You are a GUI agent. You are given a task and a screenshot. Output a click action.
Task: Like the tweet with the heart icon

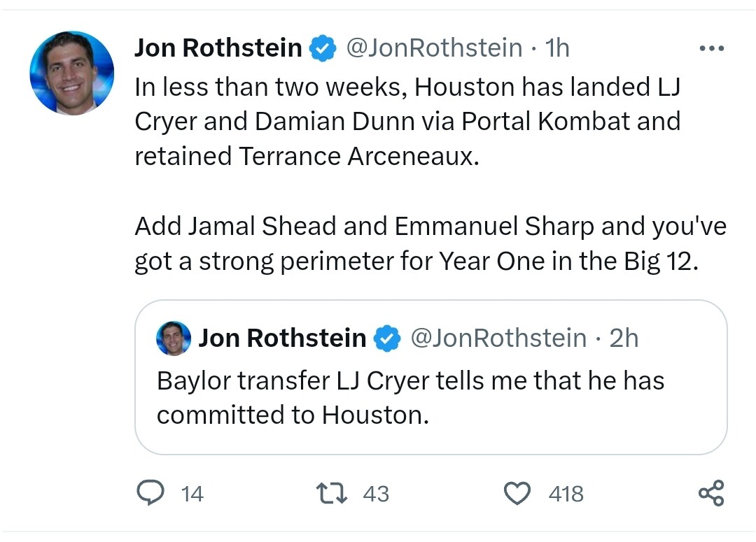pyautogui.click(x=517, y=493)
